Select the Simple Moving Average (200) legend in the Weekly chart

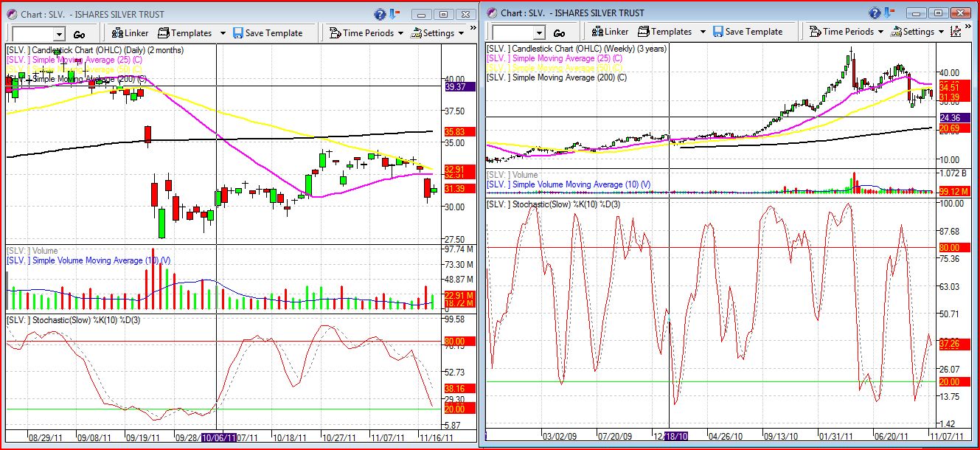pos(557,77)
